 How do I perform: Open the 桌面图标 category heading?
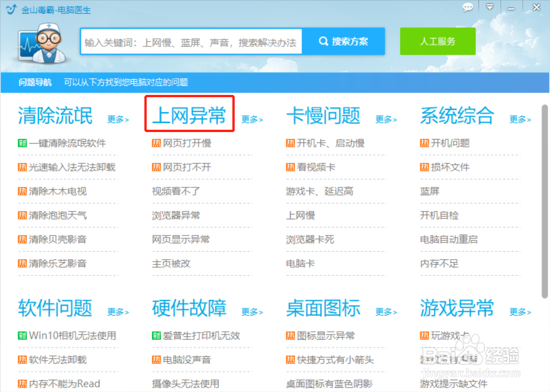click(323, 308)
